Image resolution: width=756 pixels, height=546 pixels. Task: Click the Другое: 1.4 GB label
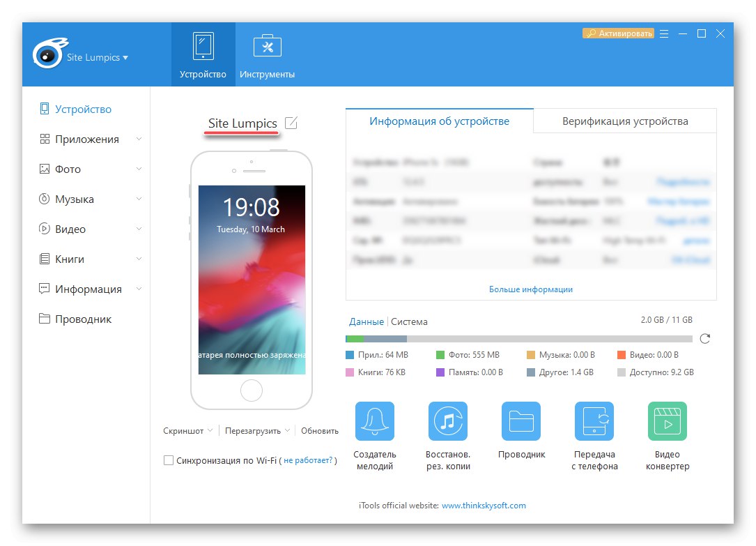click(566, 372)
